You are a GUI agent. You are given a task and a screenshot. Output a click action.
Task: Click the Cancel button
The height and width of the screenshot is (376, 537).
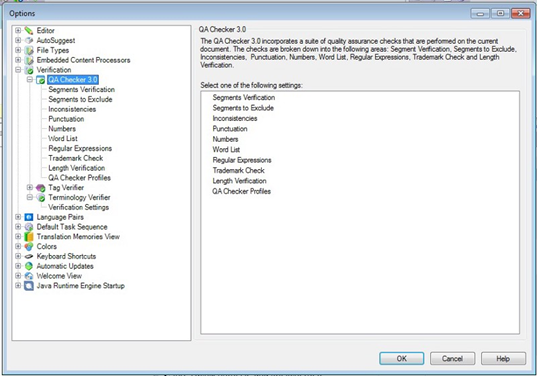(452, 359)
